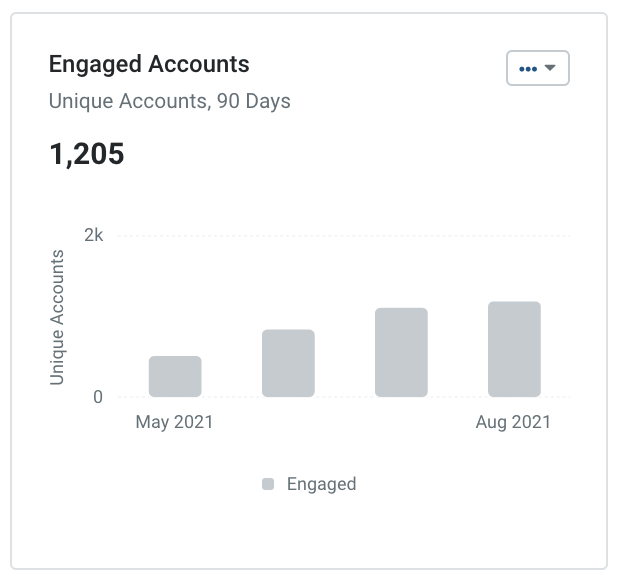This screenshot has width=622, height=584.
Task: Click the Unique Accounts, 90 Days subtitle
Action: pos(170,101)
